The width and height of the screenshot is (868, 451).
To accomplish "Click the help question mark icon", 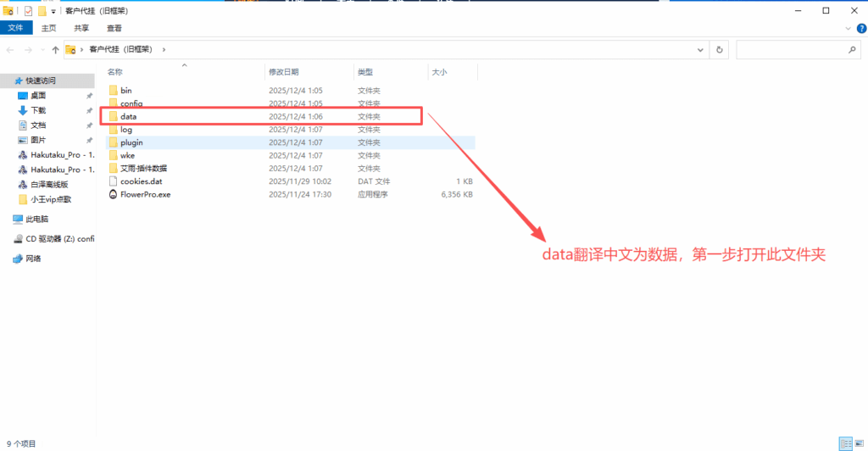I will [860, 28].
